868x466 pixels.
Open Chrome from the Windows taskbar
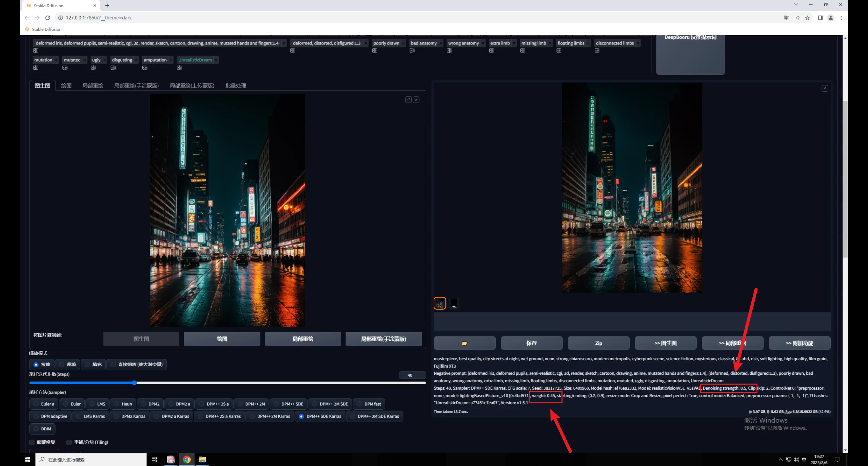(x=187, y=460)
